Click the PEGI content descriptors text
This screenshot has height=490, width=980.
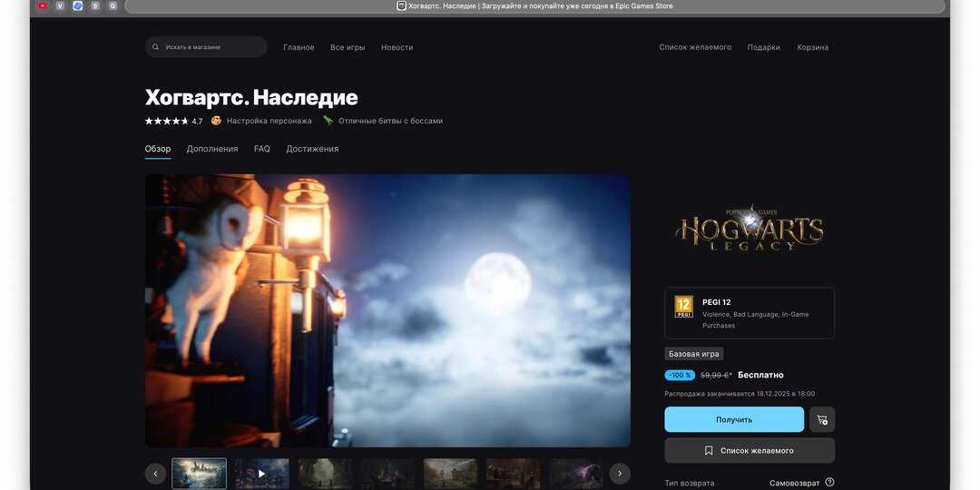756,320
